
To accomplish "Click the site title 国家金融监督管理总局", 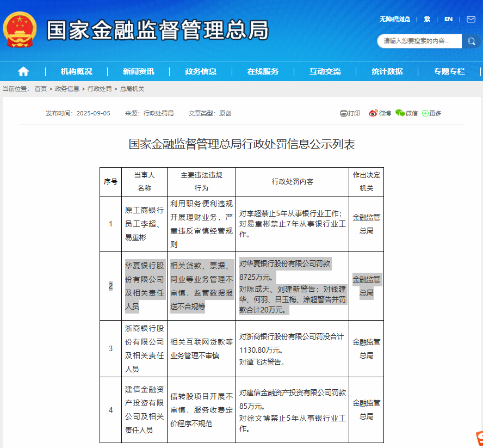I will coord(157,30).
